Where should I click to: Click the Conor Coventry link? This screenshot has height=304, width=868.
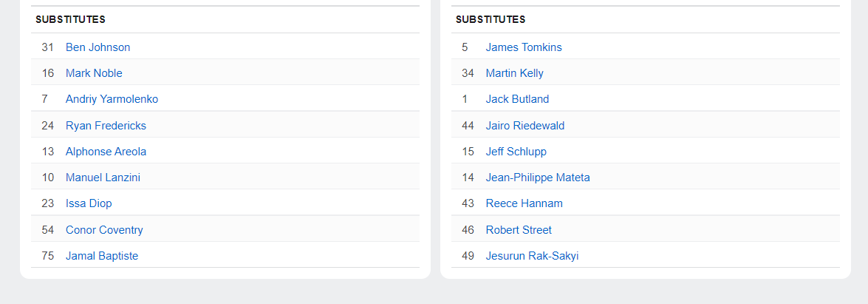104,230
